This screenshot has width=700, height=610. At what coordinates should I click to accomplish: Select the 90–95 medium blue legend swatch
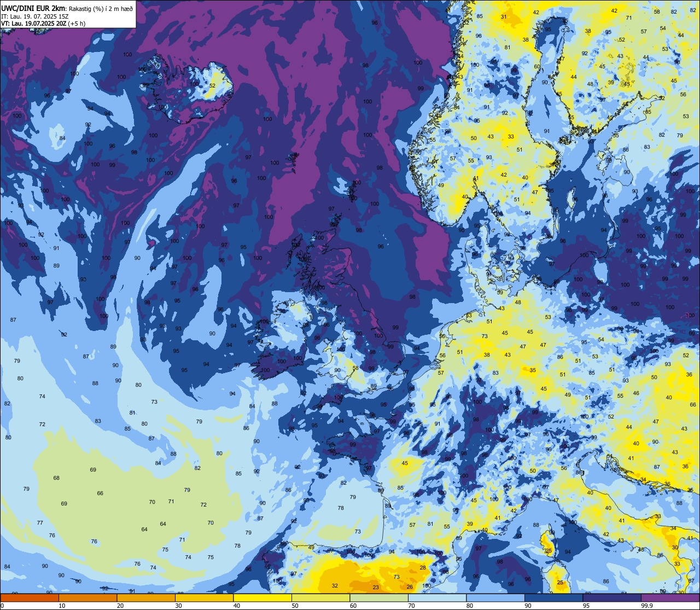[x=553, y=597]
